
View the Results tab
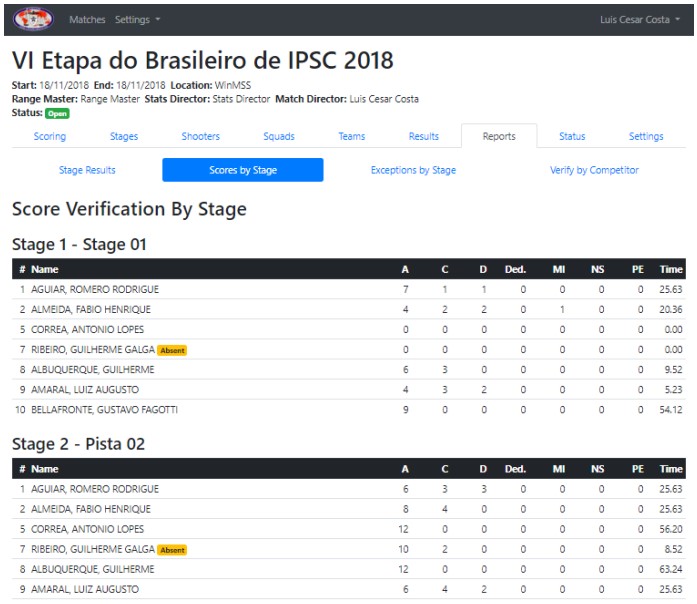pos(424,136)
